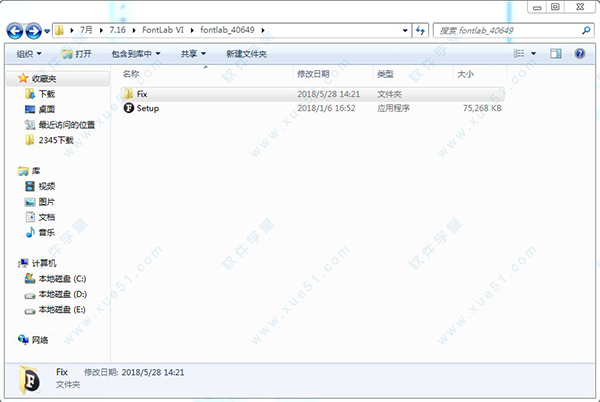Screen dimensions: 600x402
Task: Open 本地磁盘 (E:)
Action: (62, 309)
